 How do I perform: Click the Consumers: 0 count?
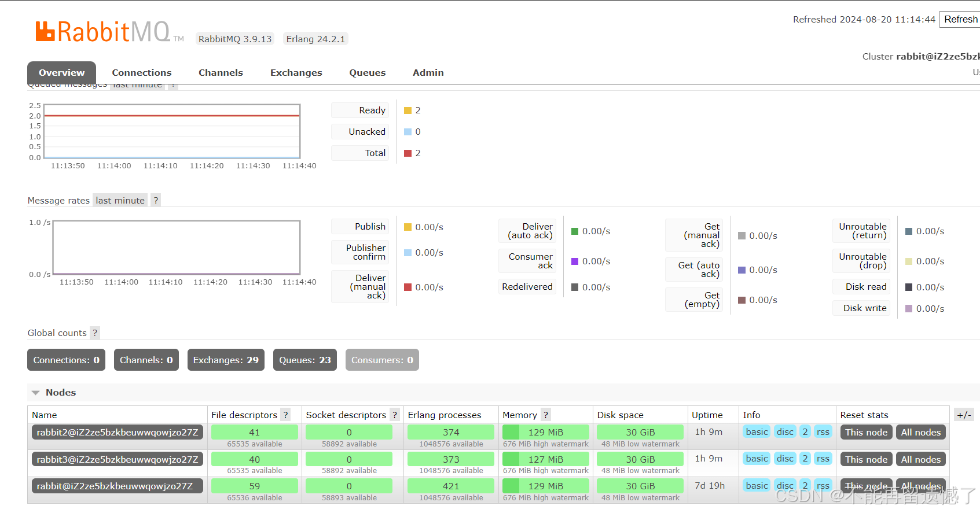(x=382, y=360)
